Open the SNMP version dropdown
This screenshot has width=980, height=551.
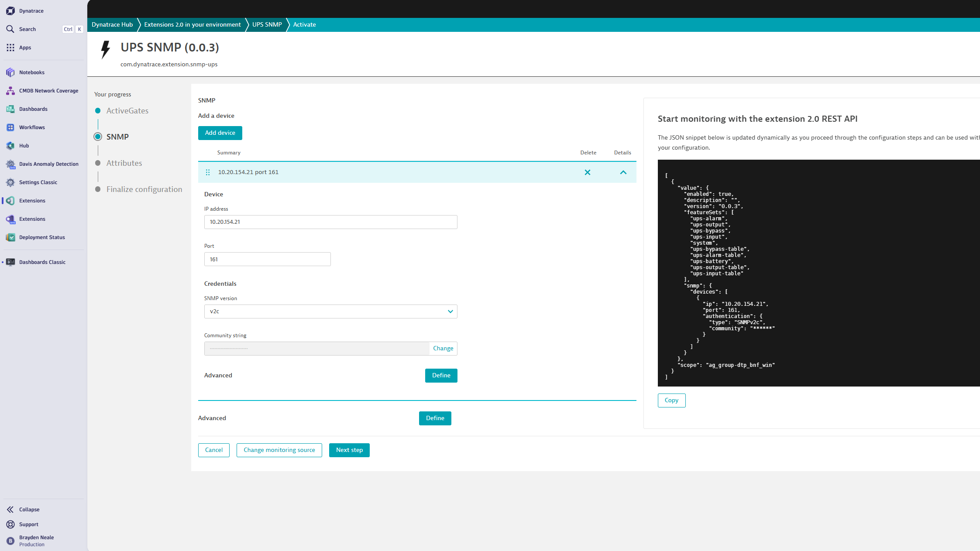point(330,311)
